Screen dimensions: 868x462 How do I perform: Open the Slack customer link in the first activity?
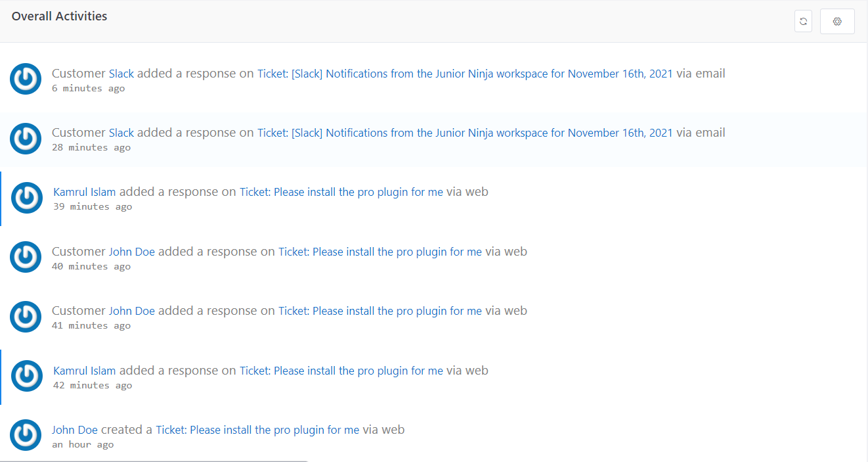(121, 74)
